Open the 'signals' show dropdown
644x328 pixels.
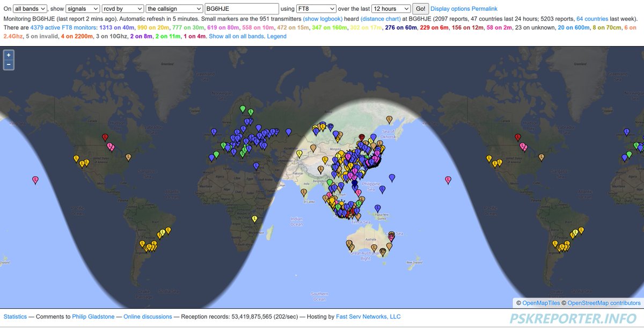(x=83, y=9)
